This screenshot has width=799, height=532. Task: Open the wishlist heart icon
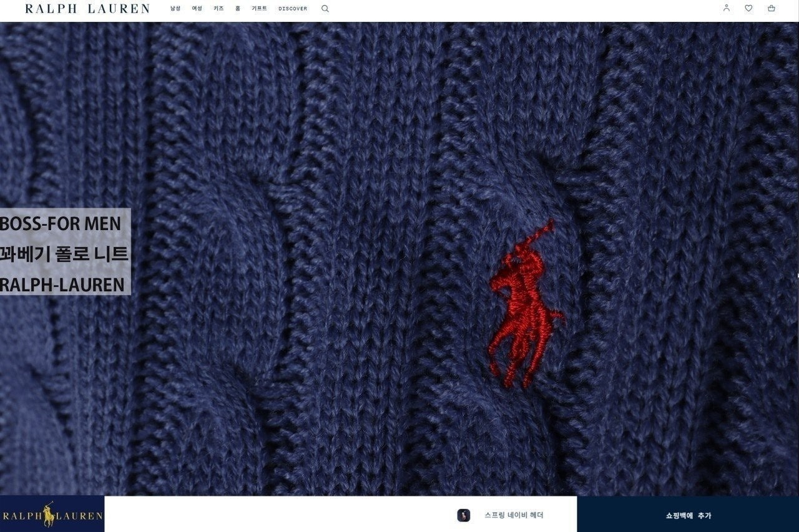point(748,8)
